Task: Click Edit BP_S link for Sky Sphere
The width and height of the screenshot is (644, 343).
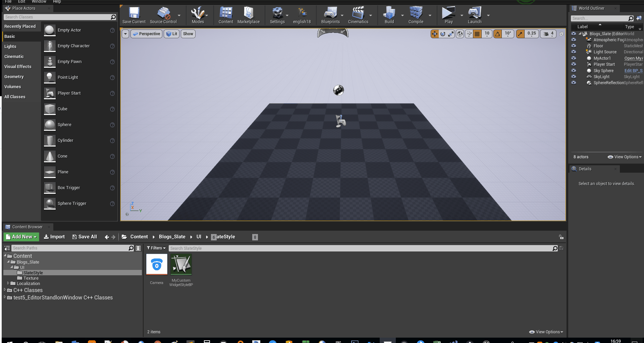Action: click(x=633, y=70)
